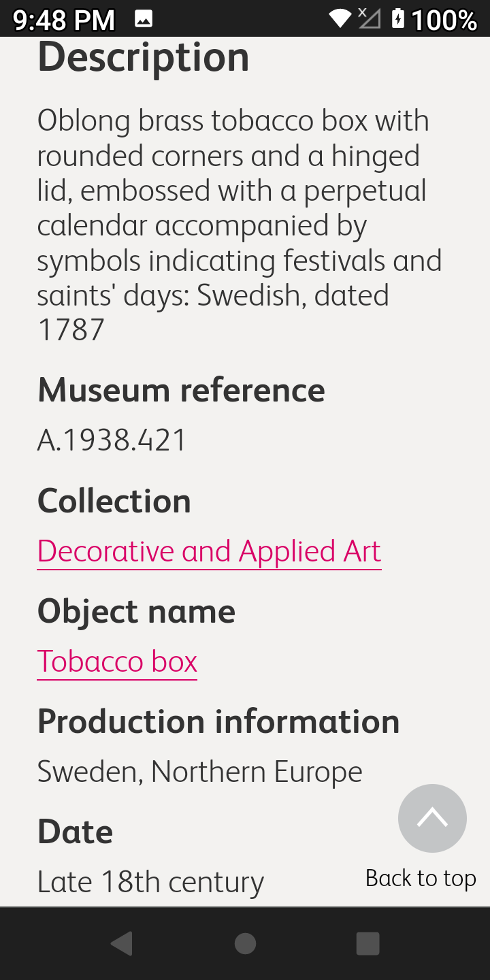Image resolution: width=490 pixels, height=980 pixels.
Task: Tap the Collection heading
Action: 114,501
